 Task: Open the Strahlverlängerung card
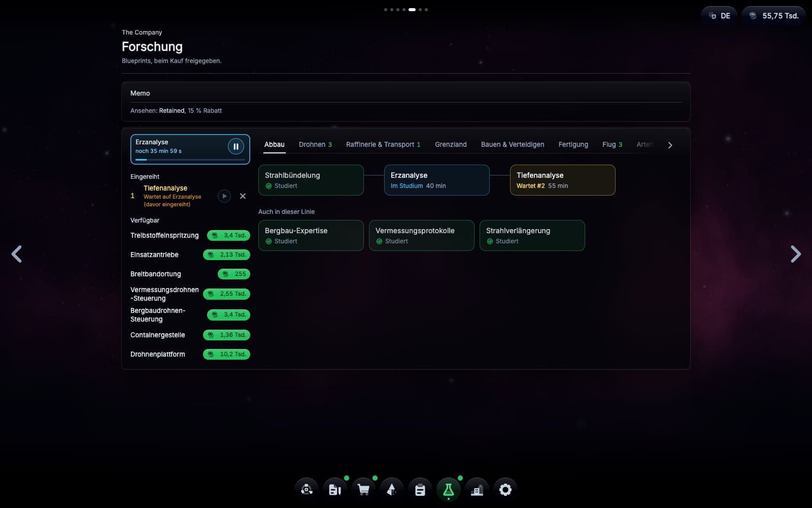pyautogui.click(x=532, y=235)
